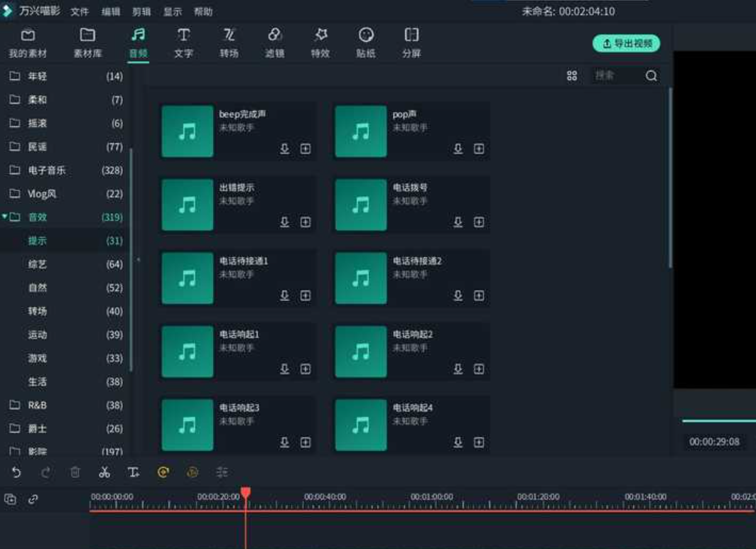This screenshot has width=756, height=549.
Task: Add beep完成声 to the project
Action: [x=306, y=148]
